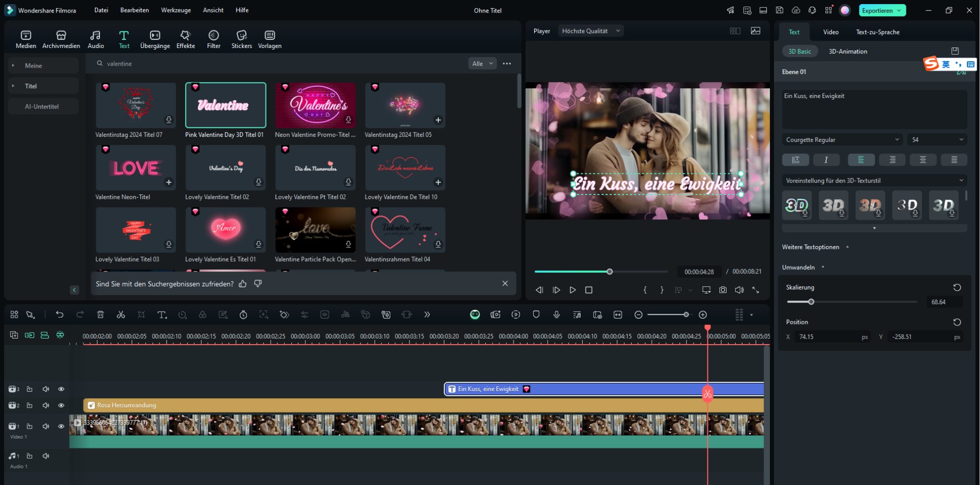
Task: Click the marker shield icon in timeline toolbar
Action: click(x=536, y=315)
